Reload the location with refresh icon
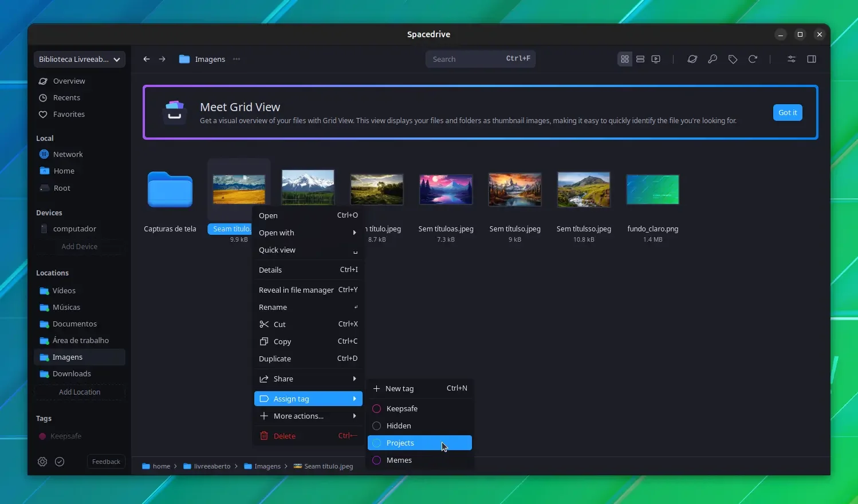The height and width of the screenshot is (504, 858). [753, 59]
